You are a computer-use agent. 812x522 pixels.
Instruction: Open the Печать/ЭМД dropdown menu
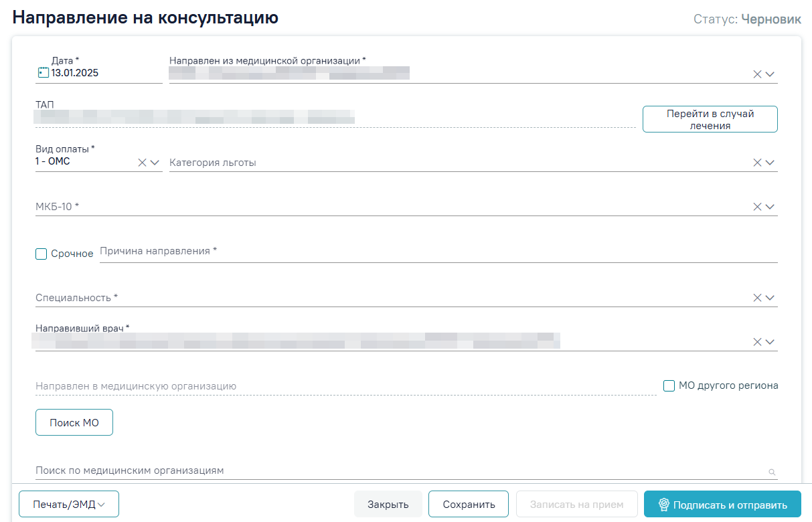(69, 505)
